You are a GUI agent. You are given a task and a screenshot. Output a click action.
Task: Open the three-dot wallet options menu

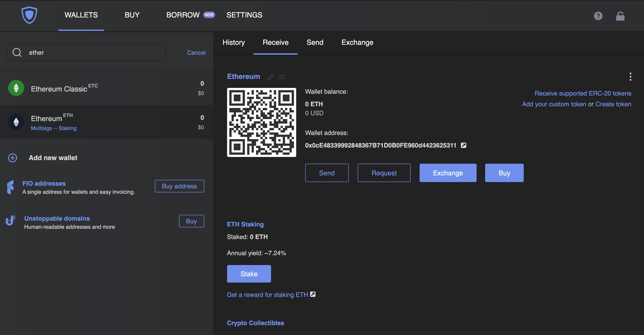point(630,77)
